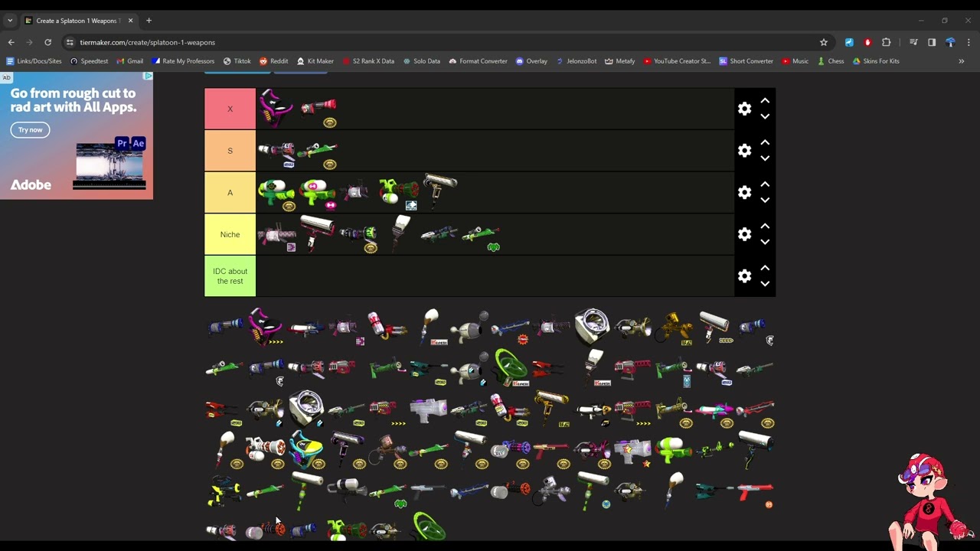Viewport: 980px width, 551px height.
Task: Pick the gold Dynamo Roller from the pool
Action: [x=551, y=409]
